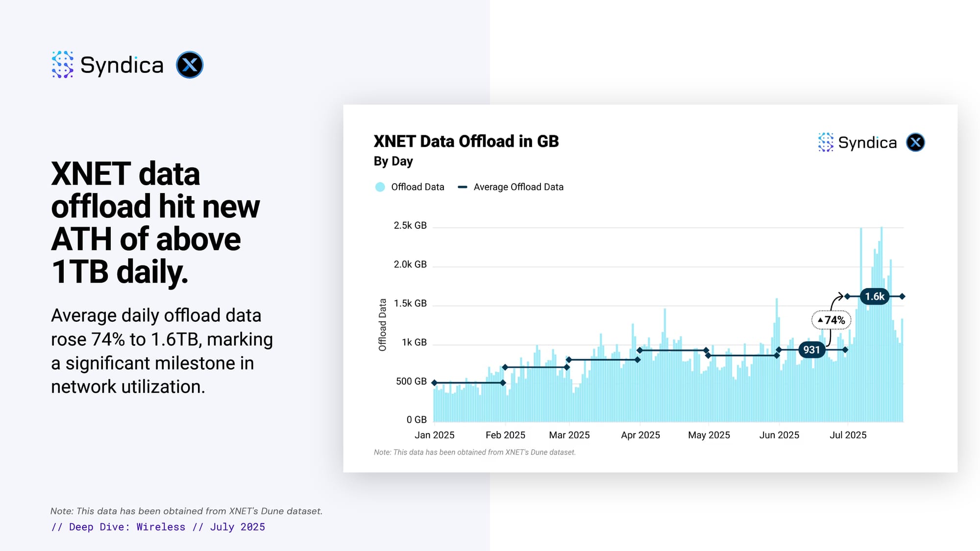Screen dimensions: 980x551
Task: Click the upward triangle in 74% badge
Action: tap(820, 320)
